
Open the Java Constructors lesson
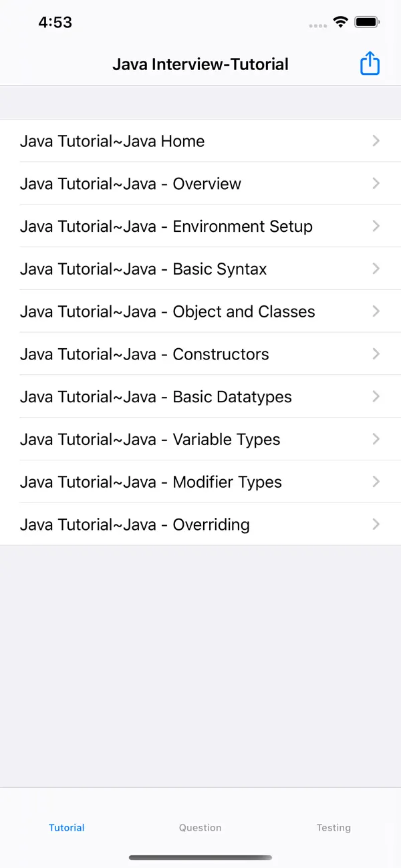coord(144,354)
